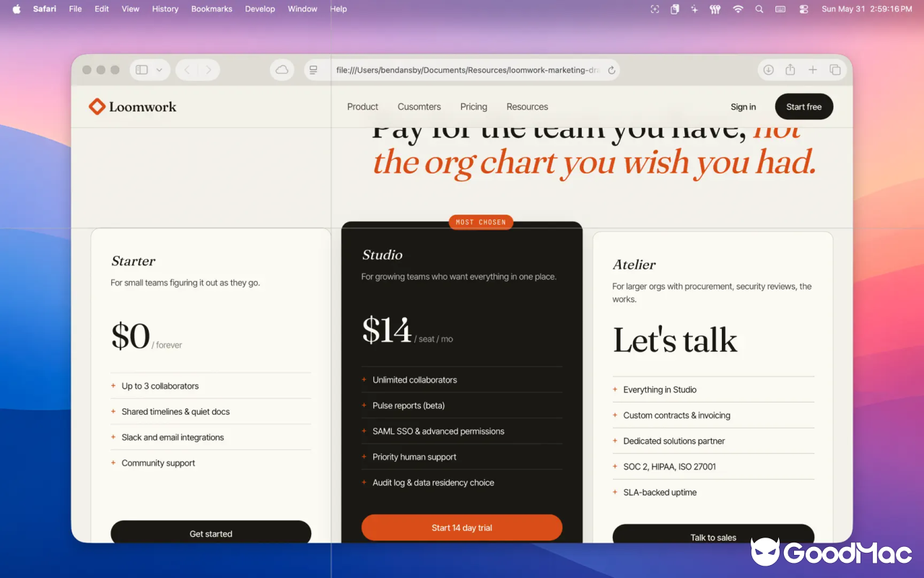Image resolution: width=924 pixels, height=578 pixels.
Task: Go to Pricing nav link
Action: point(474,107)
